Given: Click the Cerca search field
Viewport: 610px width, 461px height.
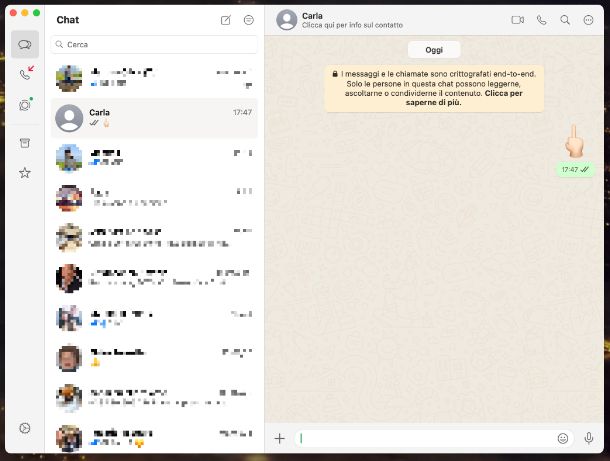Looking at the screenshot, I should [155, 45].
